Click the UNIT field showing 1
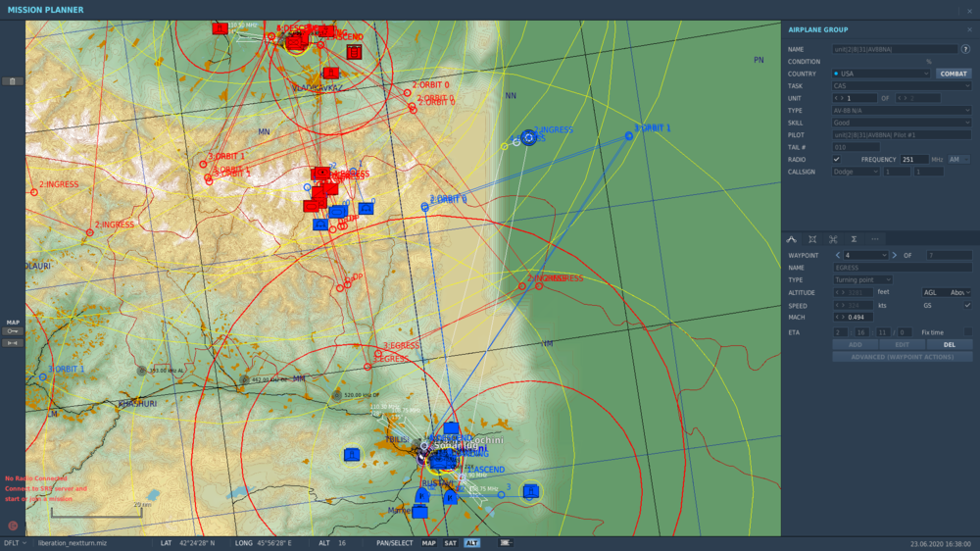The image size is (980, 551). (x=855, y=98)
